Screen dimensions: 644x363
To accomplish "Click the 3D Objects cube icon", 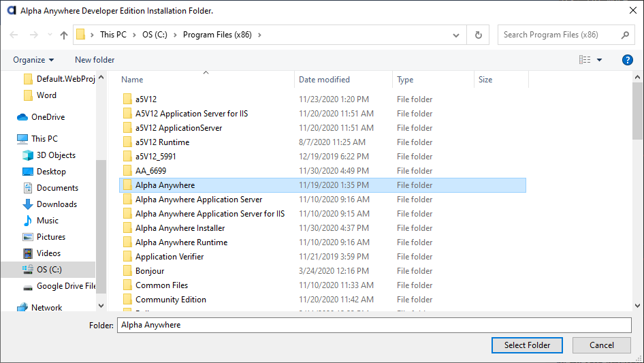I will pos(27,155).
